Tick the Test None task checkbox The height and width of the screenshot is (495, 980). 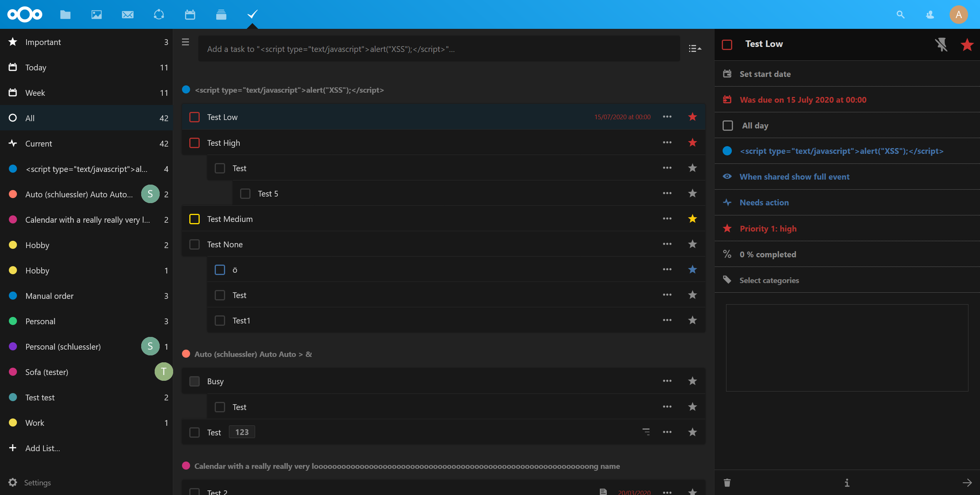click(195, 245)
